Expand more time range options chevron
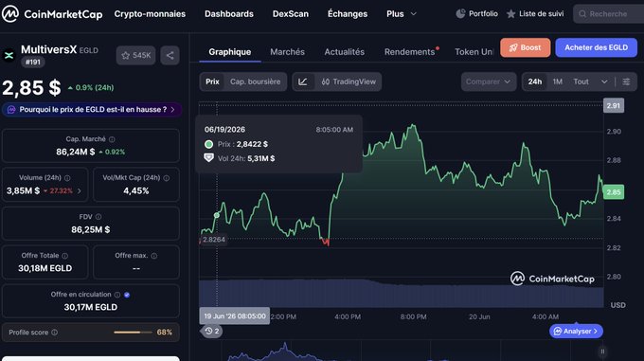The height and width of the screenshot is (361, 644). coord(604,81)
